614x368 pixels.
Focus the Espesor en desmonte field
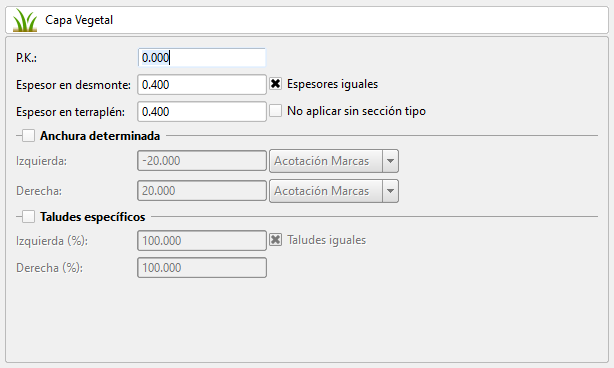click(202, 85)
